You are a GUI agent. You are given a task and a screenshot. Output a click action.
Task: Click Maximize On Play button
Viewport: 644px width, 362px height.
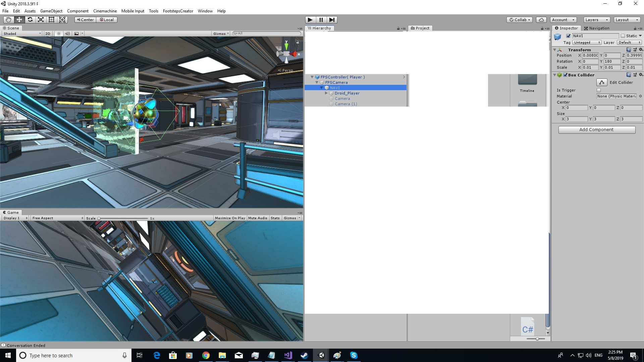coord(230,218)
